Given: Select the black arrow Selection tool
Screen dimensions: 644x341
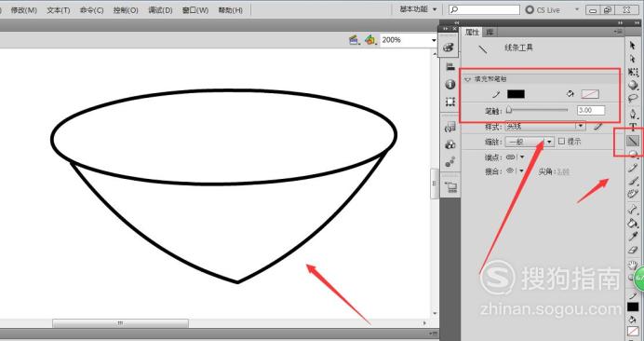Looking at the screenshot, I should (x=633, y=46).
